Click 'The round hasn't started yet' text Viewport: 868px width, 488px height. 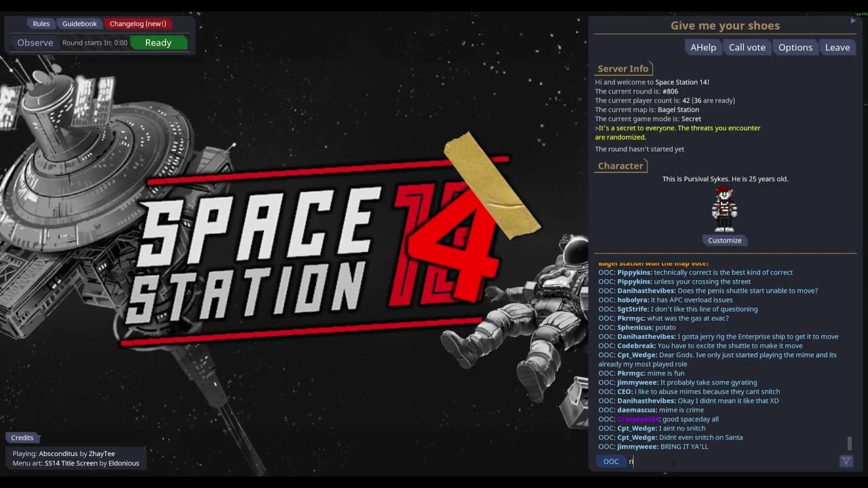point(639,149)
